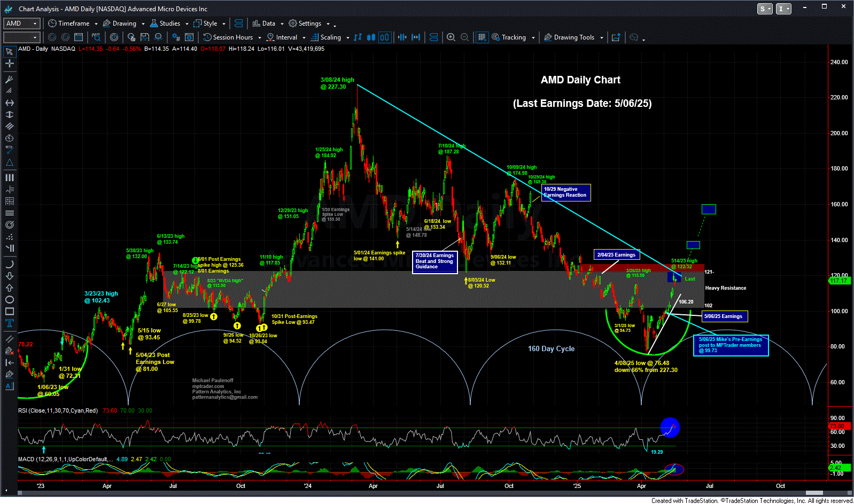854x504 pixels.
Task: Open the Tracking menu
Action: point(509,37)
